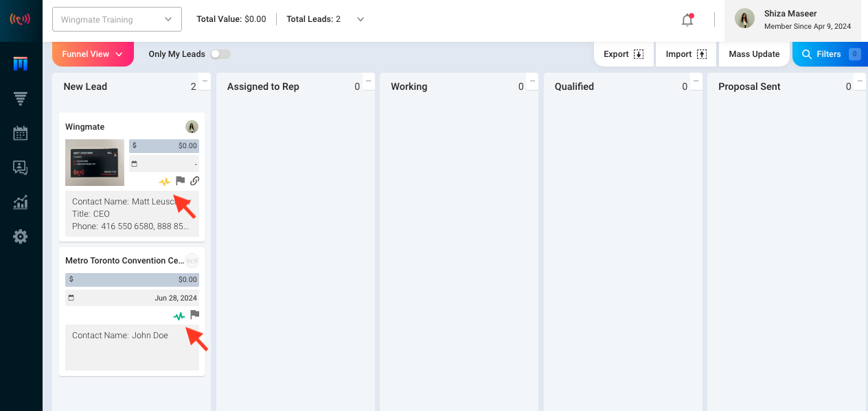This screenshot has height=411, width=868.
Task: Collapse the New Lead column
Action: (205, 81)
